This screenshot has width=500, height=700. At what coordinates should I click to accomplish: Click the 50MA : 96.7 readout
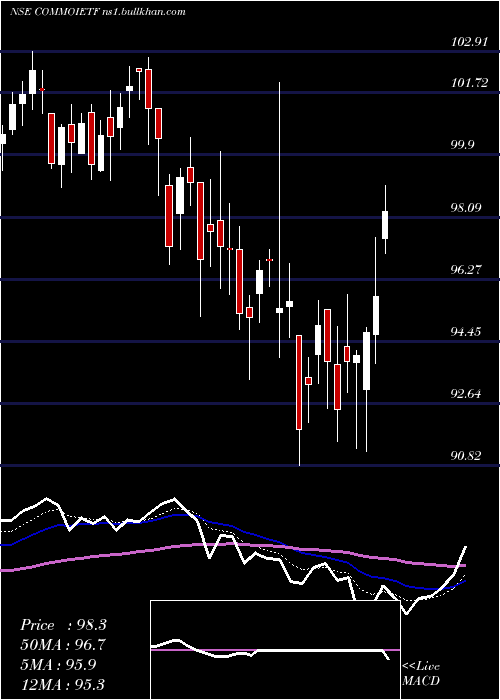[63, 645]
